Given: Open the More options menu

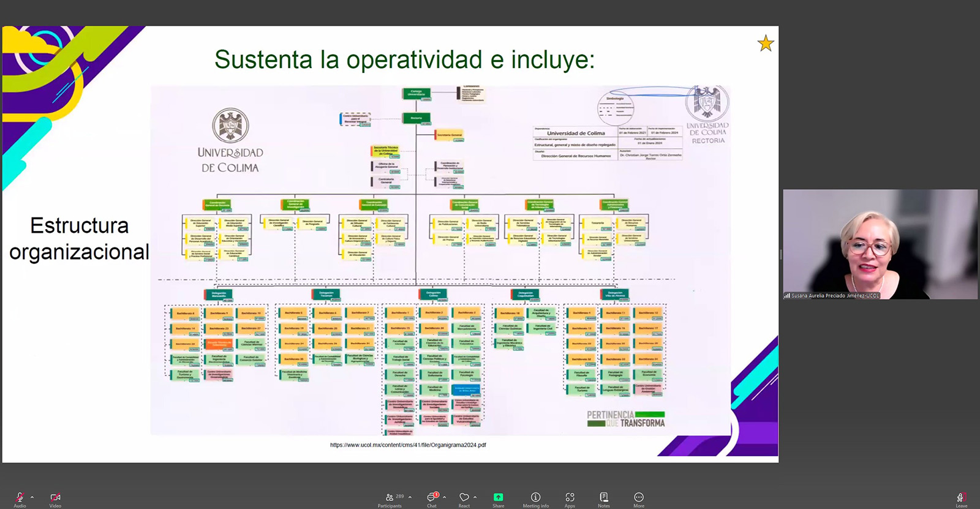Looking at the screenshot, I should click(639, 497).
